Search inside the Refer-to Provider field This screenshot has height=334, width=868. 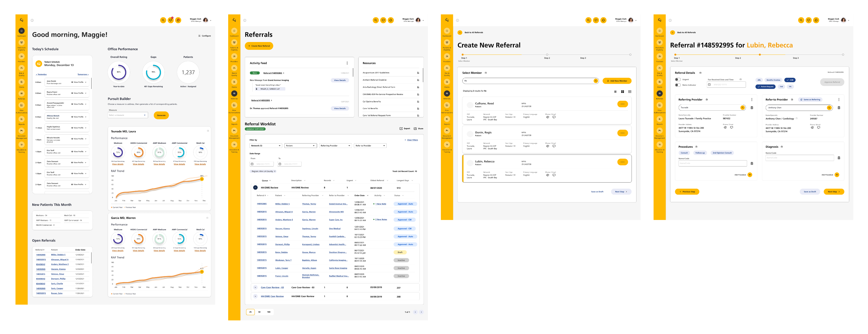tap(829, 108)
